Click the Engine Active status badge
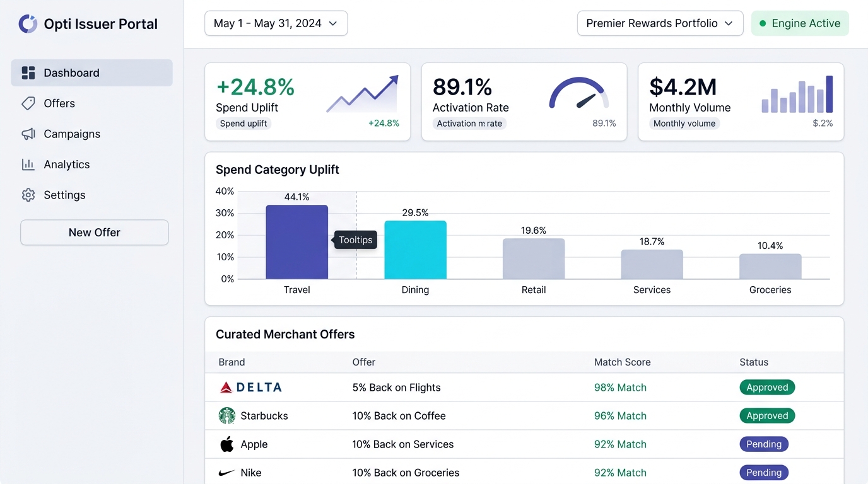Image resolution: width=868 pixels, height=484 pixels. [800, 23]
